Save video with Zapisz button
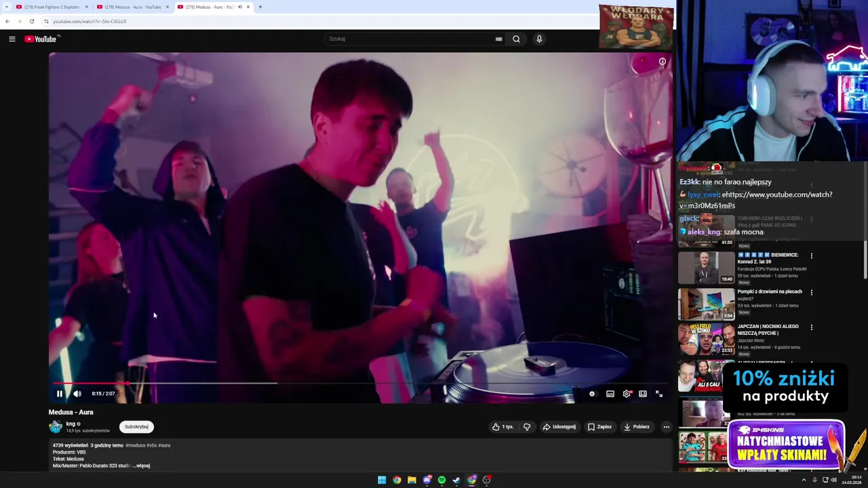Image resolution: width=868 pixels, height=488 pixels. click(599, 427)
